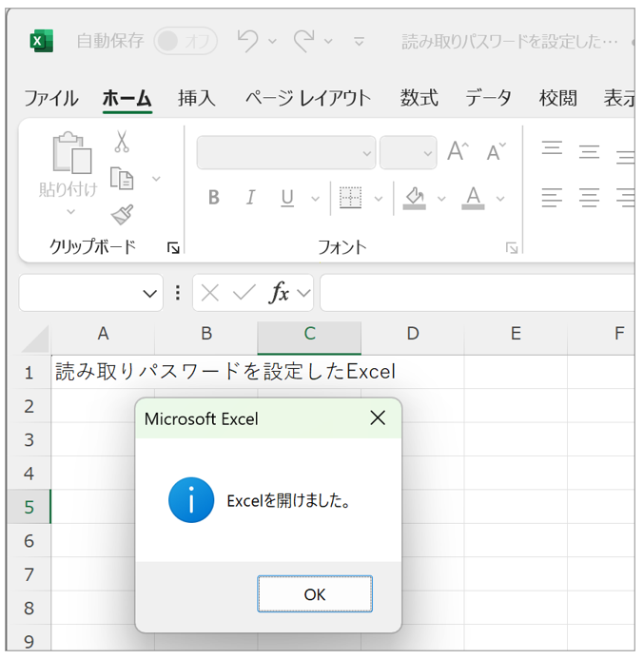644x659 pixels.
Task: Click cell A1 text 読み取りパスワードを設定したExcel
Action: (x=225, y=372)
